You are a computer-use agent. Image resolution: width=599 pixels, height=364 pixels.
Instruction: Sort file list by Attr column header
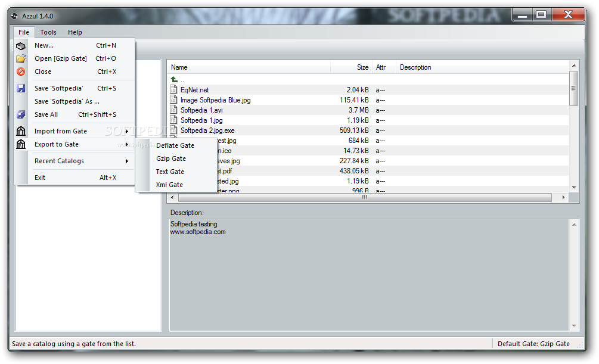click(x=384, y=67)
